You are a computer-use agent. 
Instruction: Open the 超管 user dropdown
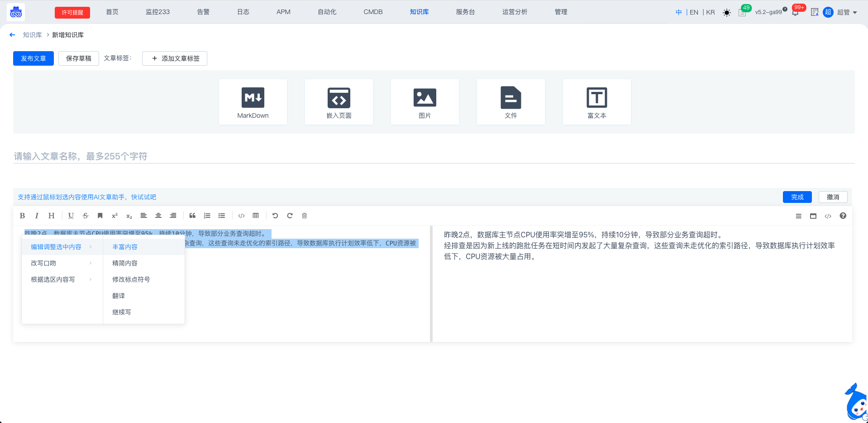[846, 12]
